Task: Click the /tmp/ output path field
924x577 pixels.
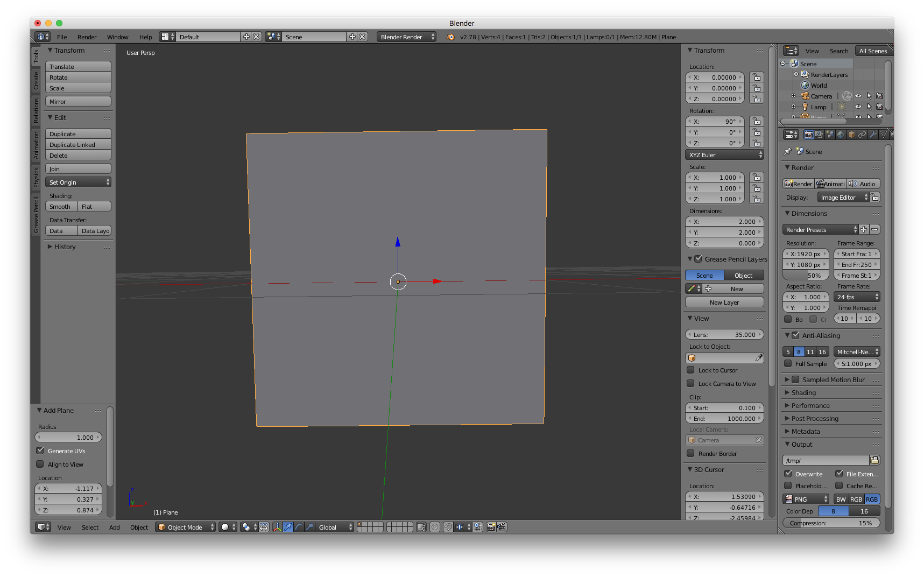Action: 826,460
